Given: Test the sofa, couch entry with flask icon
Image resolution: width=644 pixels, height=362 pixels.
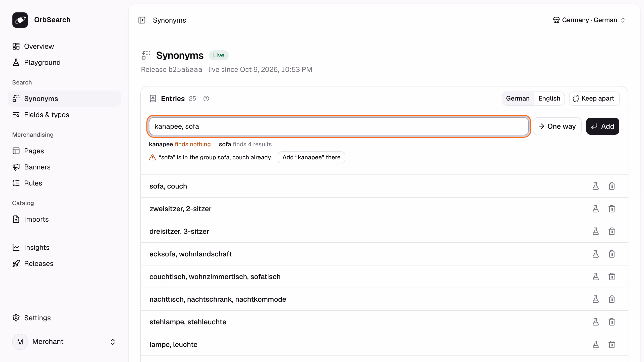Looking at the screenshot, I should pyautogui.click(x=596, y=186).
